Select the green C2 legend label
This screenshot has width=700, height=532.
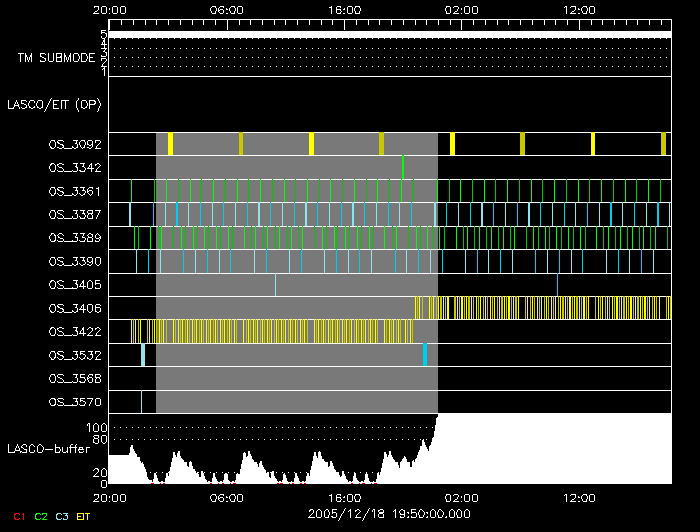pyautogui.click(x=40, y=516)
